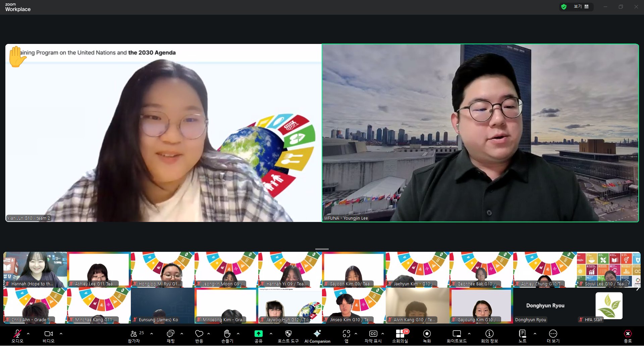Open the apps icon
This screenshot has height=346, width=644.
click(x=346, y=334)
